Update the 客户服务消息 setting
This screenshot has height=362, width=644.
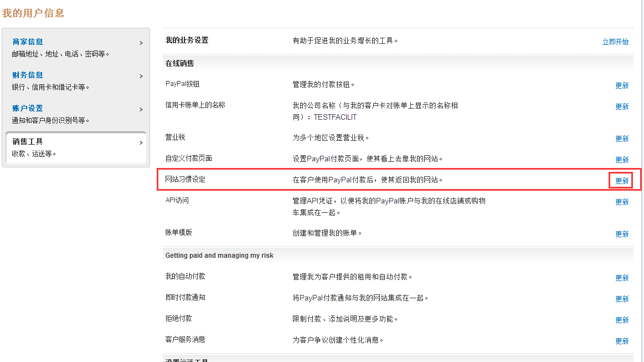pos(622,341)
